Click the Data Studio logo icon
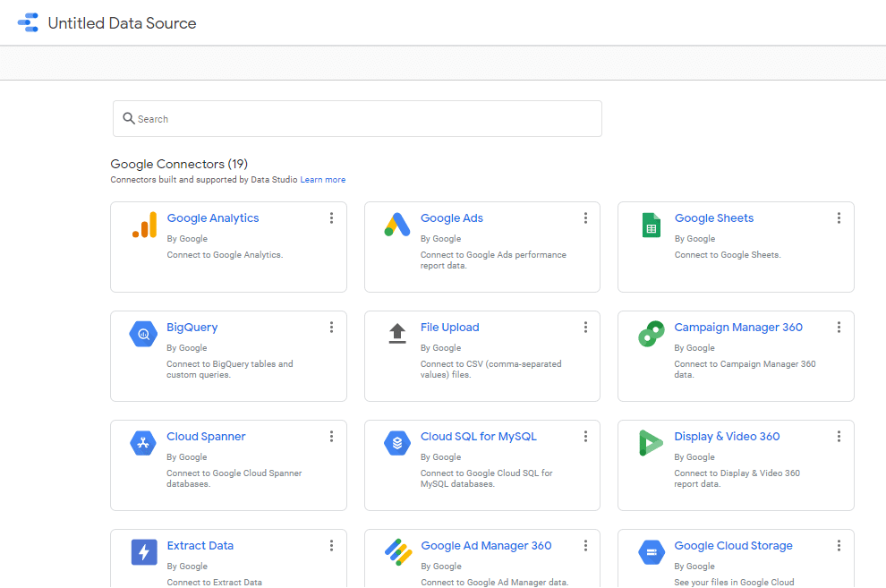886x588 pixels. tap(28, 22)
